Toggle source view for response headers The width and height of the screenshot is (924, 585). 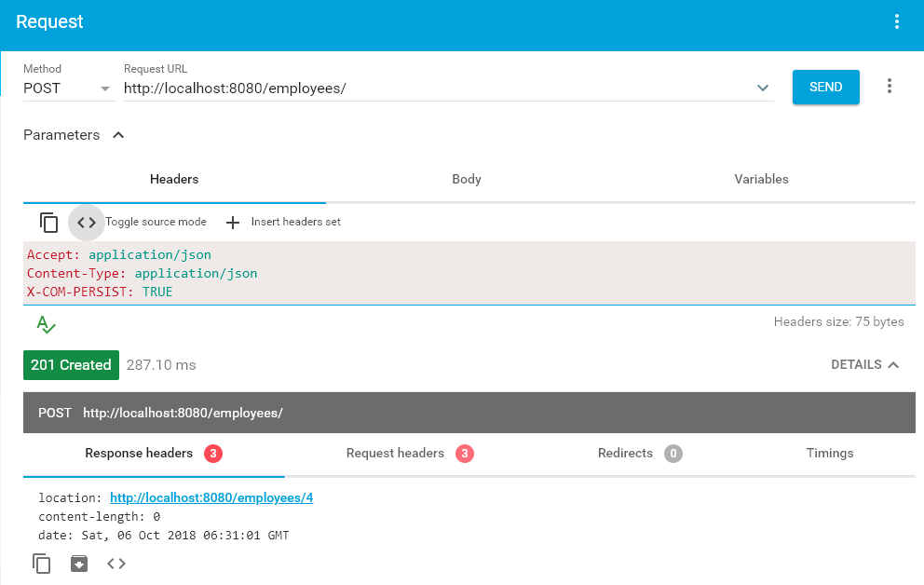click(115, 564)
